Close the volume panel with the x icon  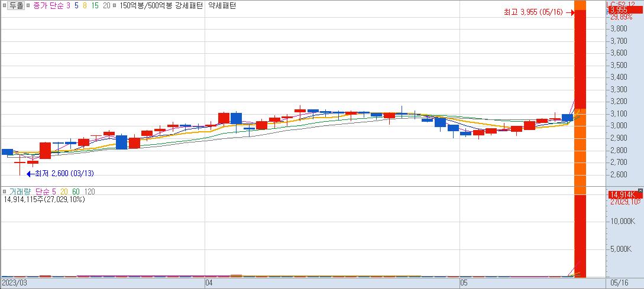640,190
